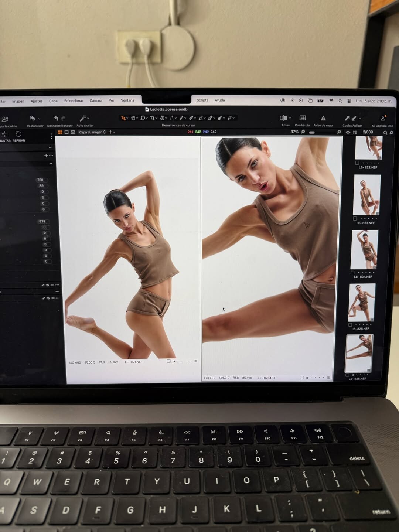
Task: Select the LE-823.NEF thumbnail
Action: tap(366, 195)
